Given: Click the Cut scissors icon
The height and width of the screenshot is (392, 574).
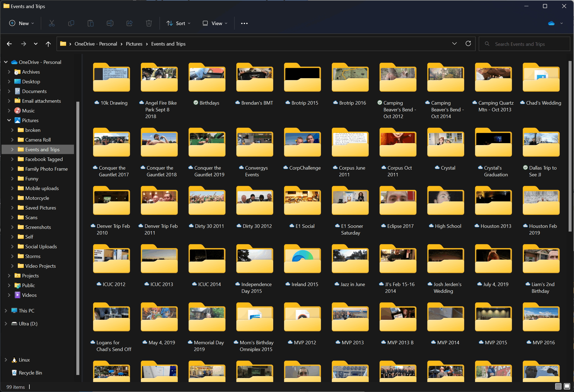Looking at the screenshot, I should tap(52, 23).
